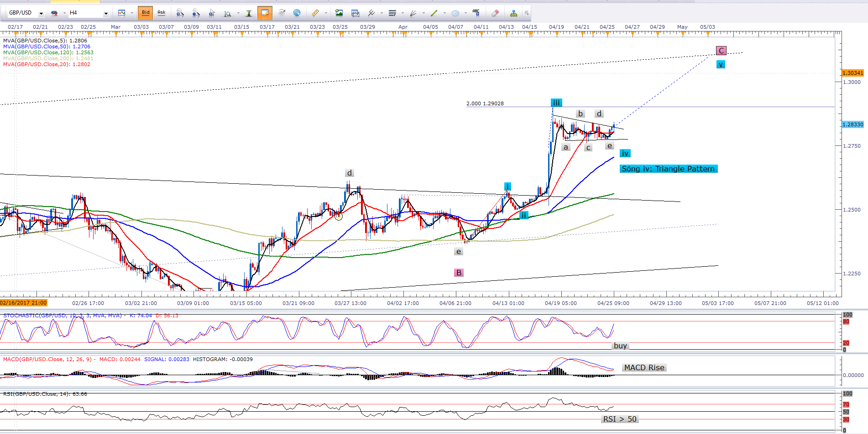Screen dimensions: 868x434
Task: Open the H4 timeframe dropdown
Action: point(105,13)
